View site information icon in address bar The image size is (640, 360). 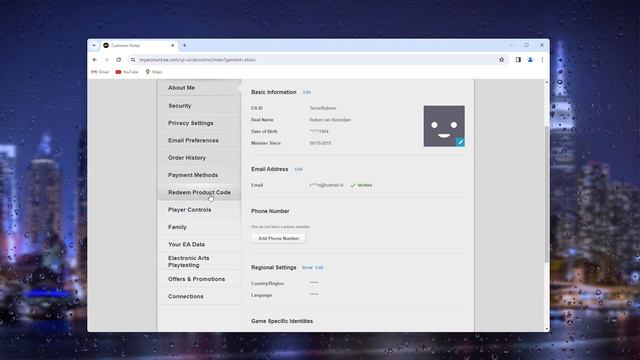click(133, 60)
